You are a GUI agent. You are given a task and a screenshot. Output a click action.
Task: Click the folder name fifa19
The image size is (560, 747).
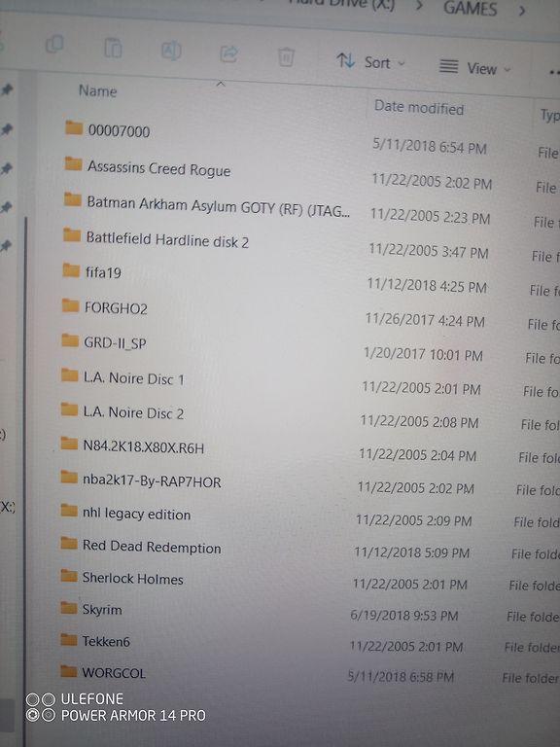pyautogui.click(x=103, y=272)
